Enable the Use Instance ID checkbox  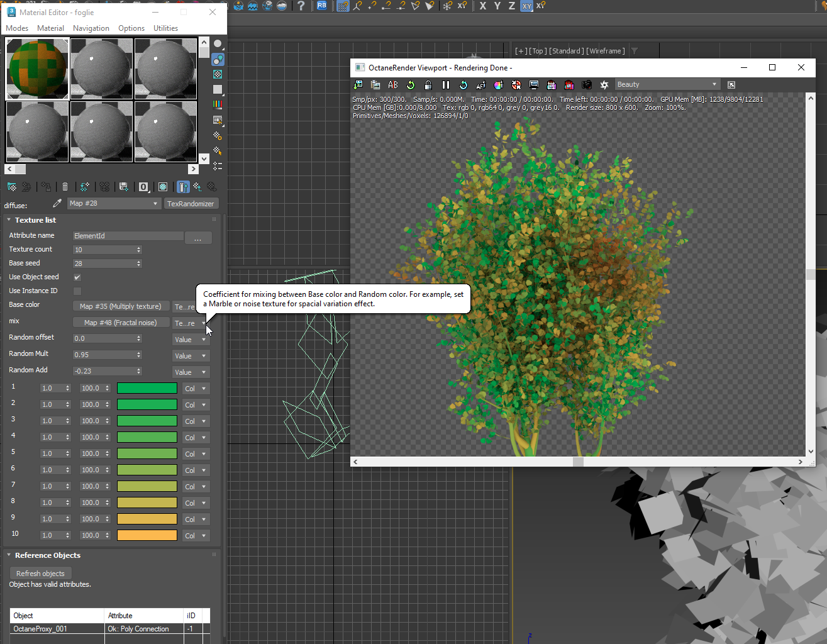[x=77, y=291]
